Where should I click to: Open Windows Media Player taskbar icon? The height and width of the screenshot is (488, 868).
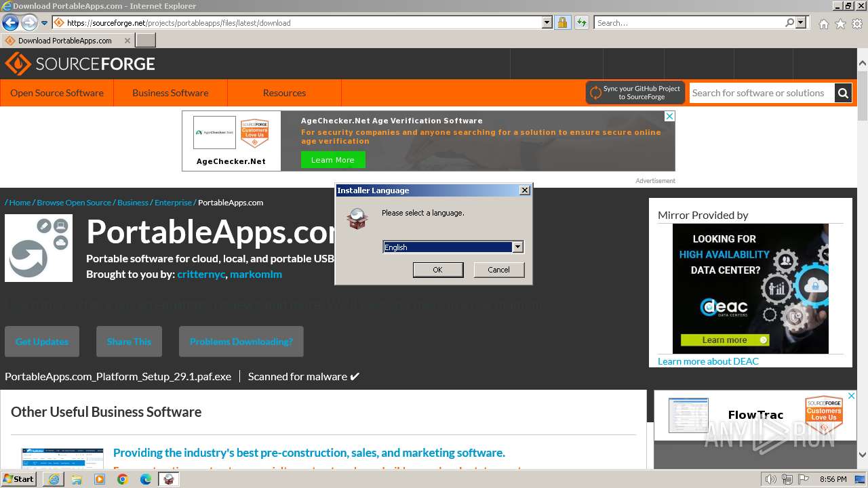[100, 479]
